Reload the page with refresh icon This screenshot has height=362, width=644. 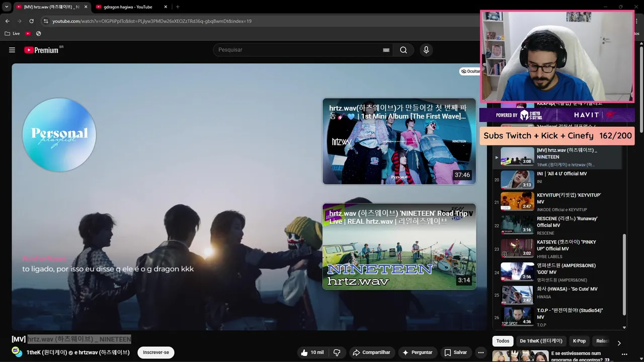pos(31,21)
